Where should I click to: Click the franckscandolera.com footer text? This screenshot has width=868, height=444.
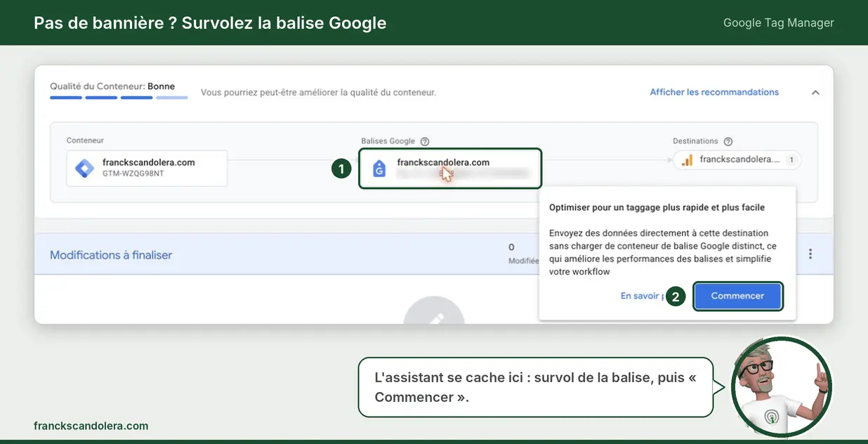point(91,426)
